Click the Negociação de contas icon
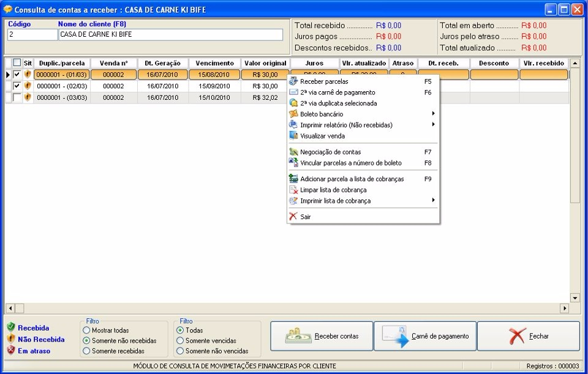Viewport: 588px width, 374px height. 293,152
